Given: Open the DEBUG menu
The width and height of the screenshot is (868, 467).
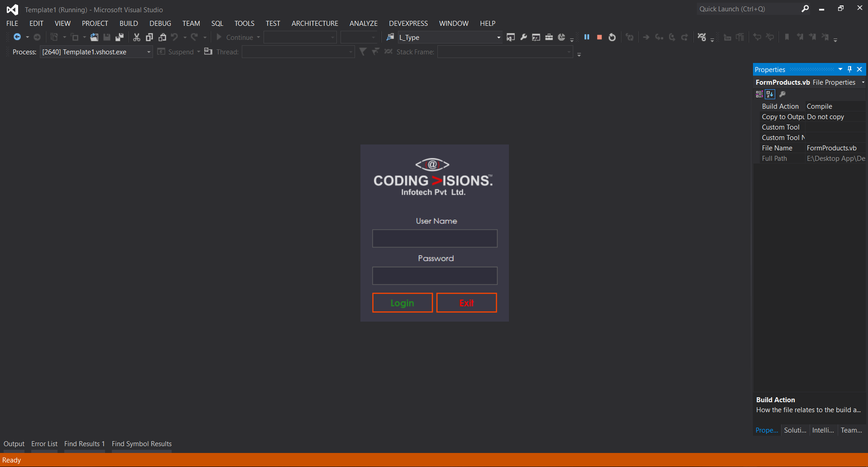Looking at the screenshot, I should 160,23.
